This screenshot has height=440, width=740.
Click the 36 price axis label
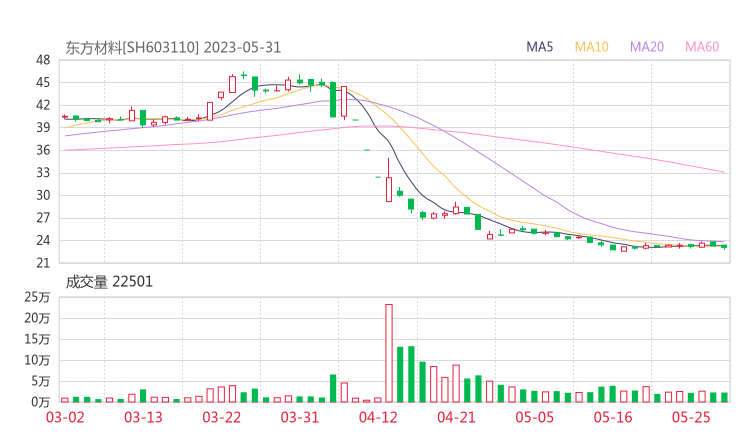click(43, 150)
